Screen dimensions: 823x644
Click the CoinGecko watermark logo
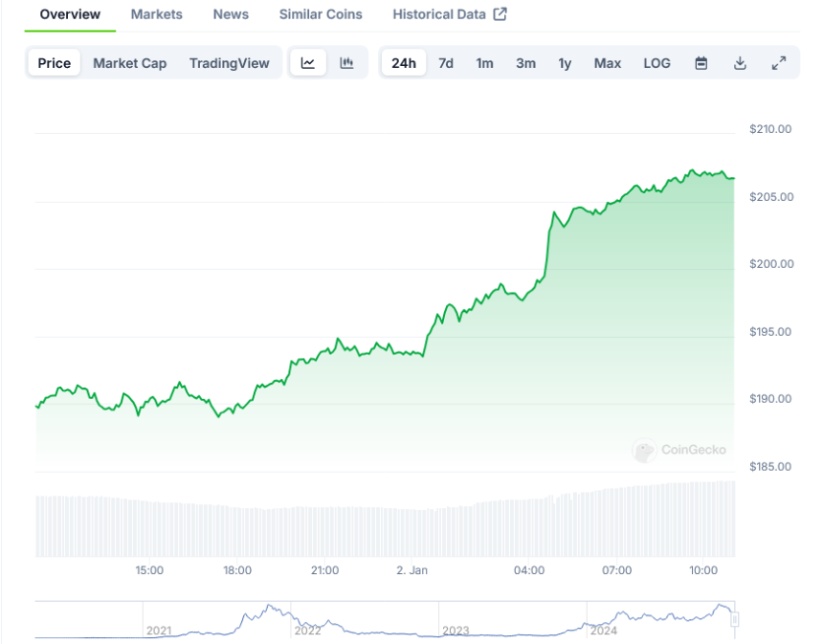tap(679, 450)
